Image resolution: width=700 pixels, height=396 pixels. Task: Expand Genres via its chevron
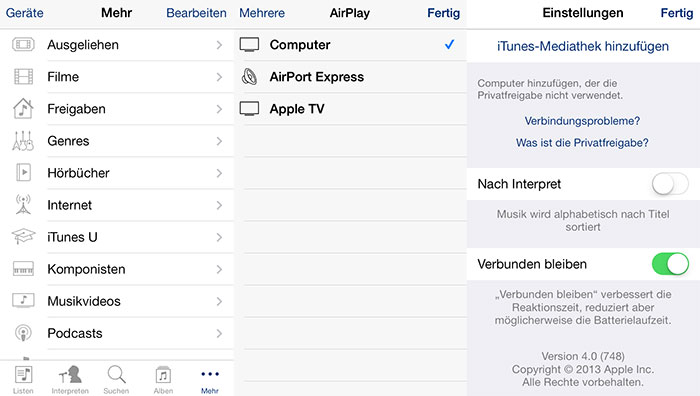[x=219, y=141]
